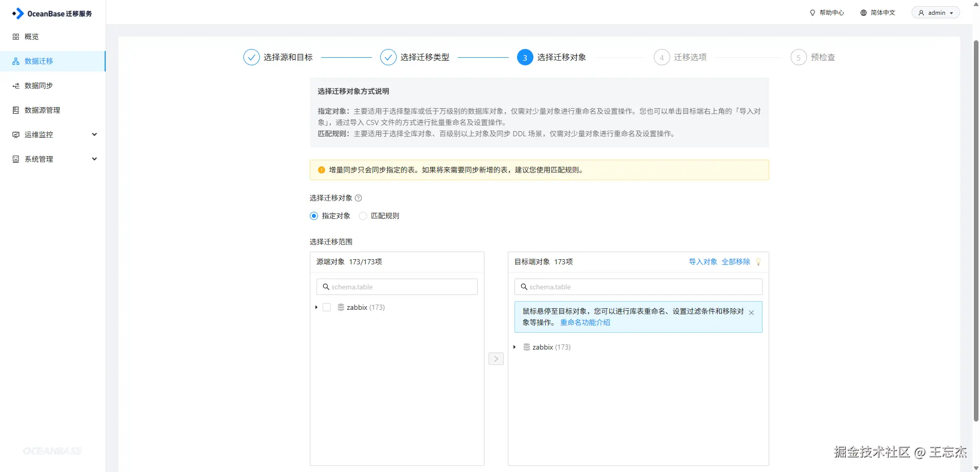The image size is (980, 472).
Task: Click the 数据源管理 sidebar icon
Action: click(16, 110)
